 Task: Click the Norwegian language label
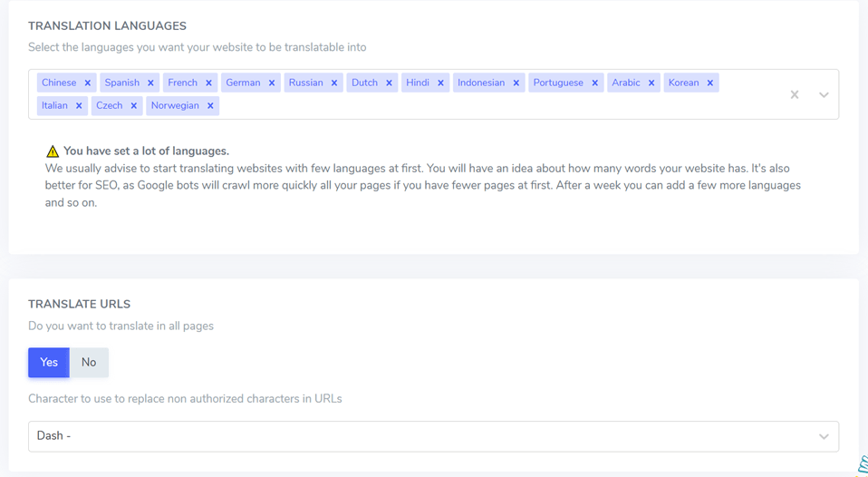click(175, 105)
